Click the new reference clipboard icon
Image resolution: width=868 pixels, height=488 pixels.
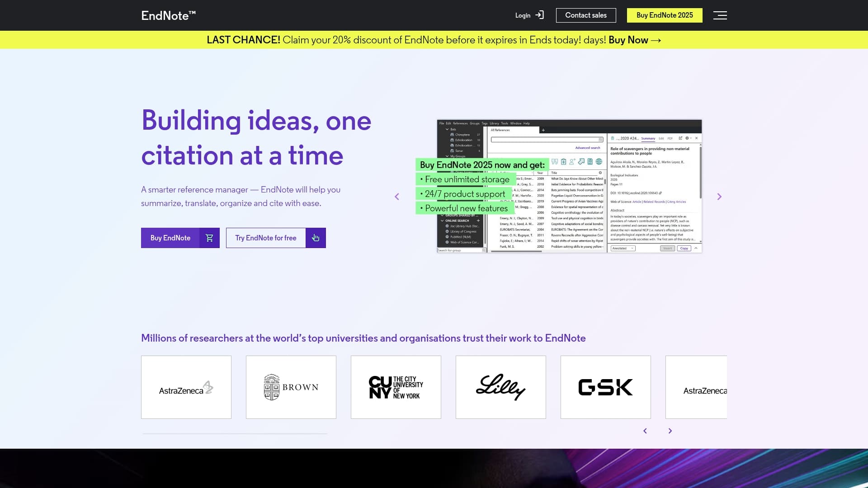(563, 162)
